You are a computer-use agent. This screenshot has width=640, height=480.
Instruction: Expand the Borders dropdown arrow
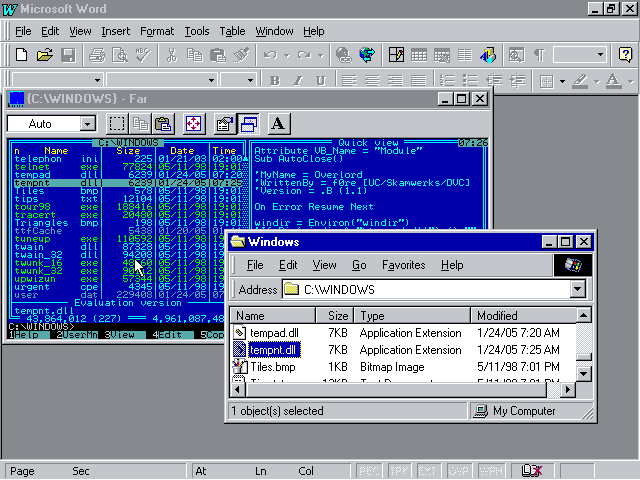point(562,81)
